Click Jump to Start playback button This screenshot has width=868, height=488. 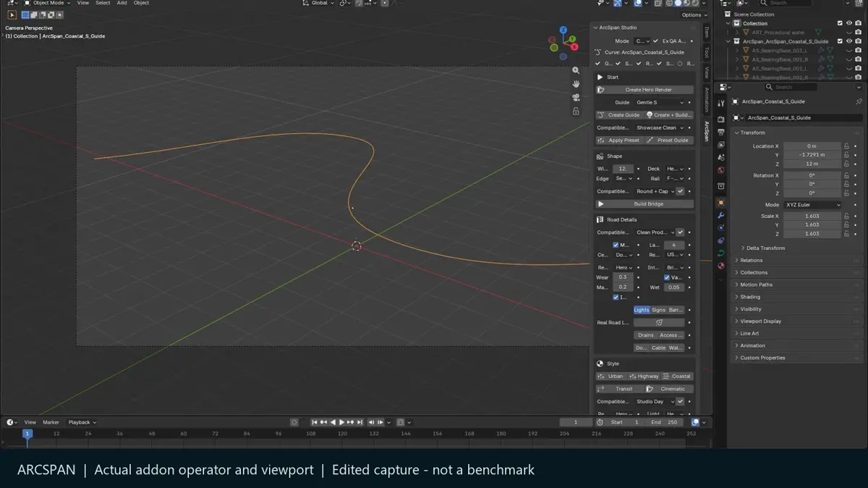coord(315,422)
